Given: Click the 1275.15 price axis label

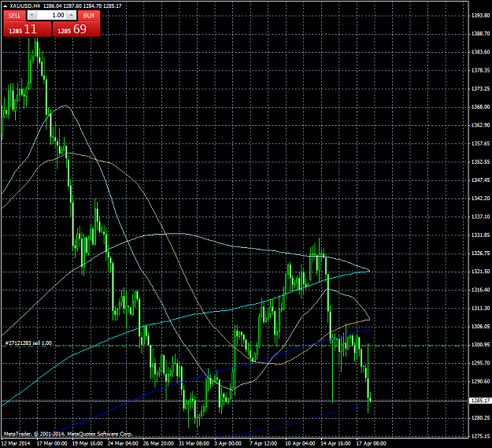Looking at the screenshot, I should click(481, 436).
